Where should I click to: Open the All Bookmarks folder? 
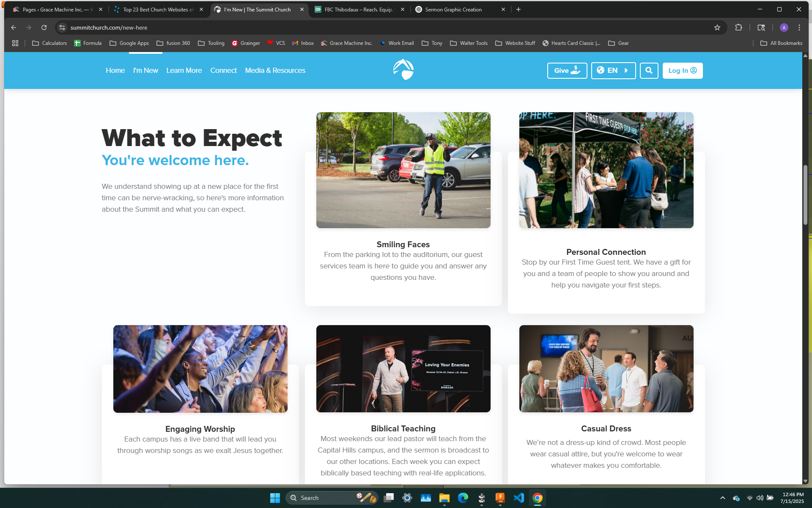point(781,43)
